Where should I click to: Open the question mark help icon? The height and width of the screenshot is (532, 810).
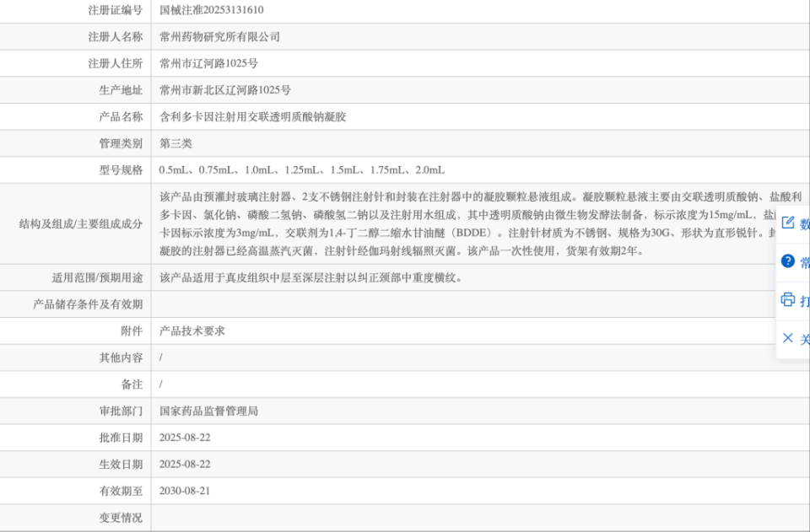click(788, 261)
